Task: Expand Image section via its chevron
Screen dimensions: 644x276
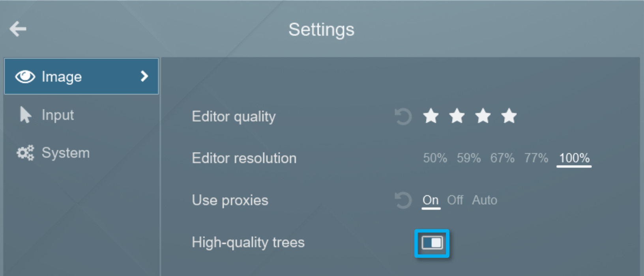Action: 144,76
